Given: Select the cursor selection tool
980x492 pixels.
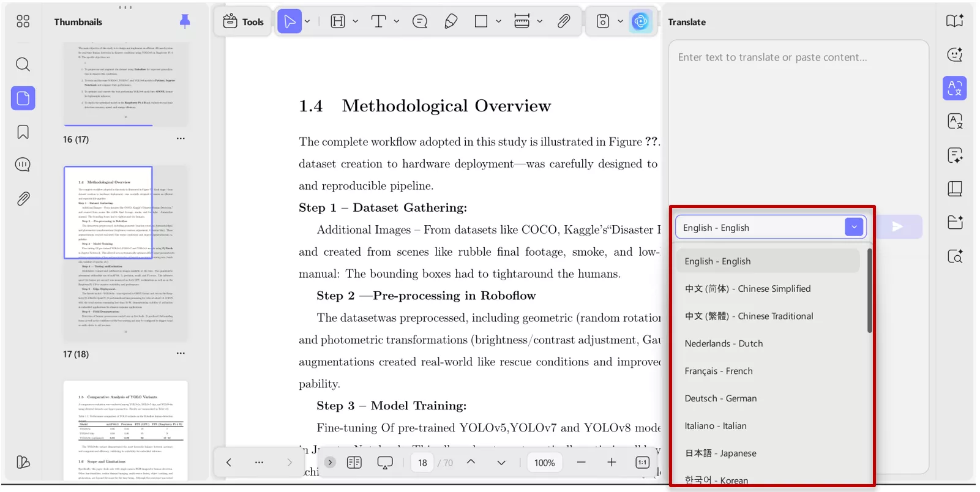Looking at the screenshot, I should (290, 21).
